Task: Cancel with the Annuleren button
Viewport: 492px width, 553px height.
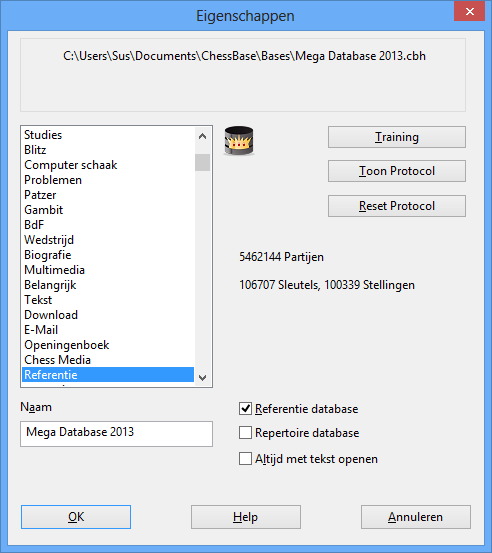Action: coord(416,517)
